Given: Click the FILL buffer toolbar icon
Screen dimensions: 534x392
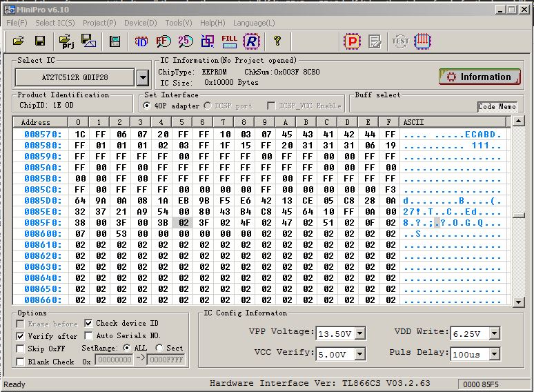Looking at the screenshot, I should [x=229, y=41].
